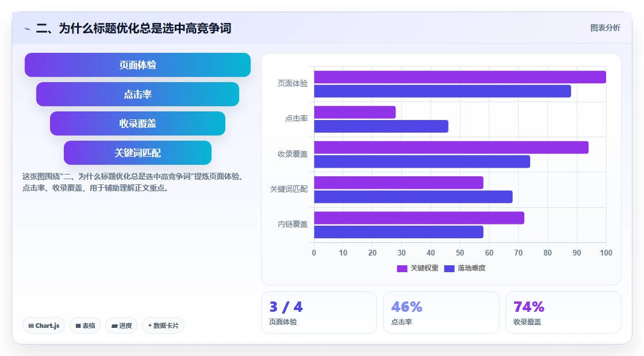Click the purple 点击率 关键权重 bar
This screenshot has height=356, width=644.
[355, 113]
